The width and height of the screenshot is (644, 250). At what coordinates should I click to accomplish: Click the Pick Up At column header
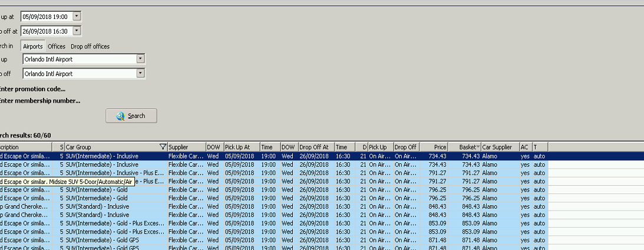tap(242, 147)
